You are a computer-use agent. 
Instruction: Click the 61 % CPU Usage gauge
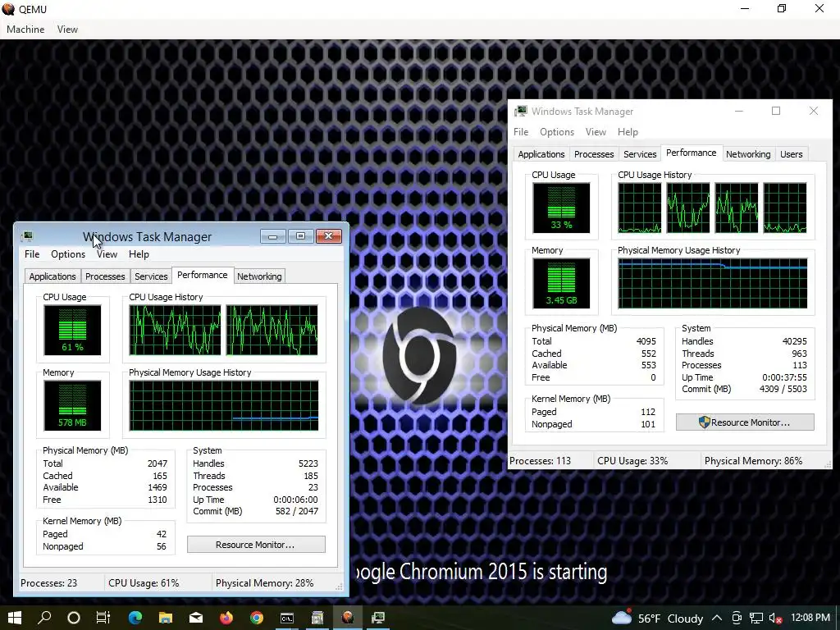pyautogui.click(x=72, y=330)
